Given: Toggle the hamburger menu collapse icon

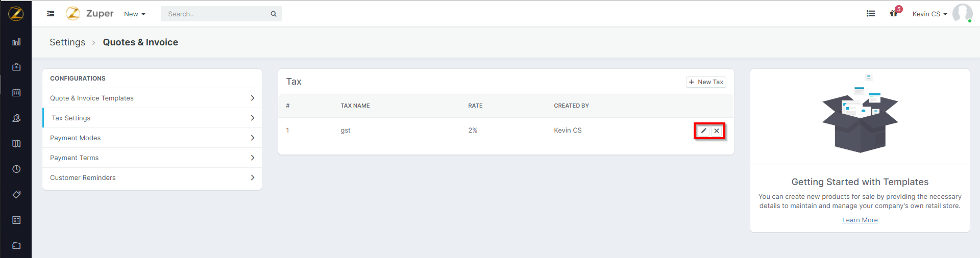Looking at the screenshot, I should [51, 14].
